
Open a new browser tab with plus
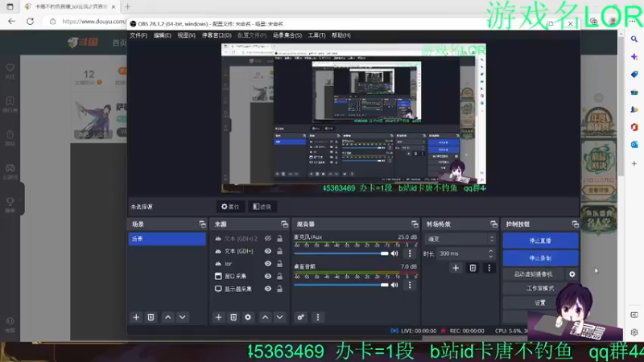tap(128, 6)
